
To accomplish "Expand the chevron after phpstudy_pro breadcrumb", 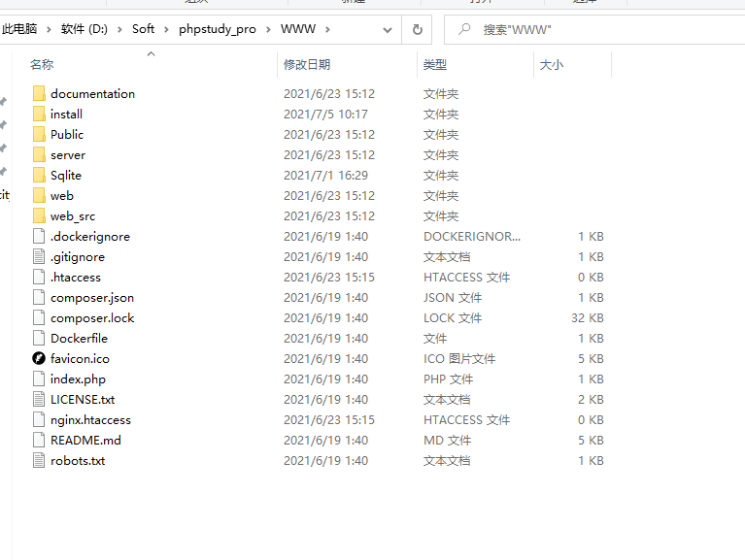I will point(268,29).
